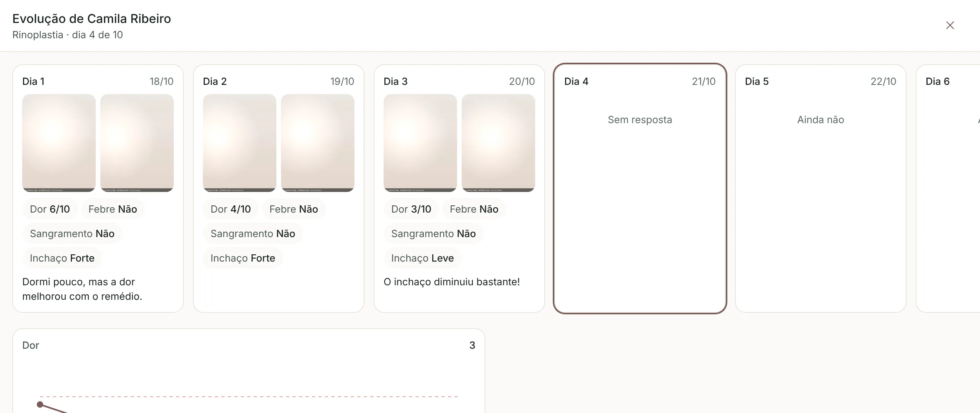Click the Febre Não chip in Dia 1
This screenshot has width=980, height=413.
coord(113,209)
